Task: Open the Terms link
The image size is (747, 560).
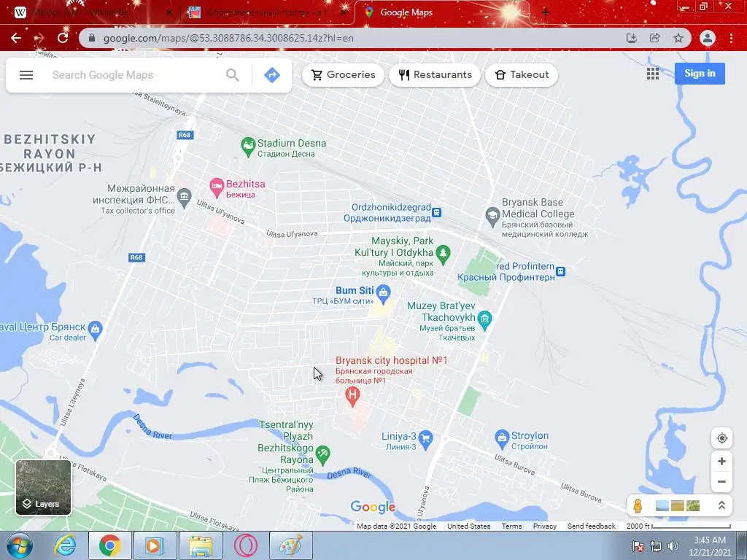Action: 511,526
